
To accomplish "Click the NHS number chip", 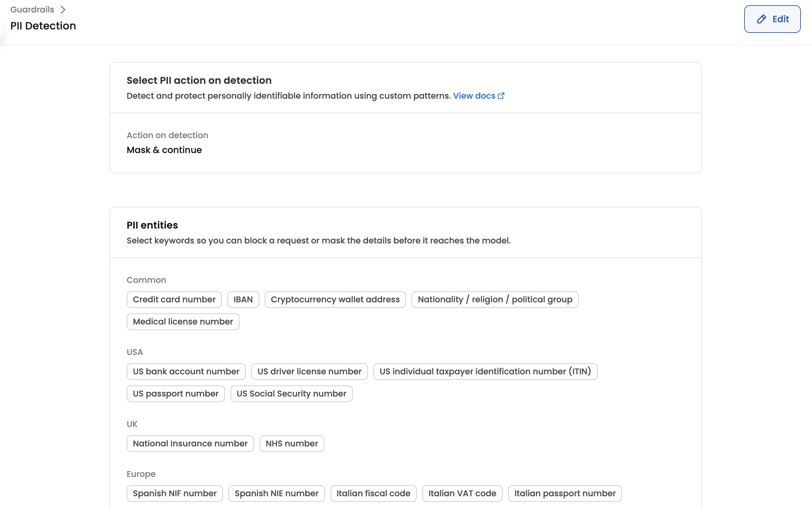I will tap(291, 444).
